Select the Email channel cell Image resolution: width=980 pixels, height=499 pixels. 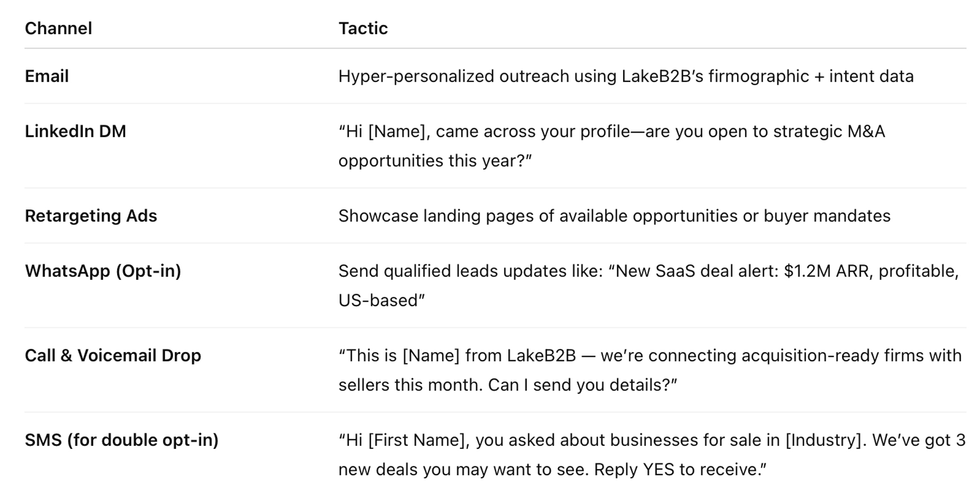(47, 76)
